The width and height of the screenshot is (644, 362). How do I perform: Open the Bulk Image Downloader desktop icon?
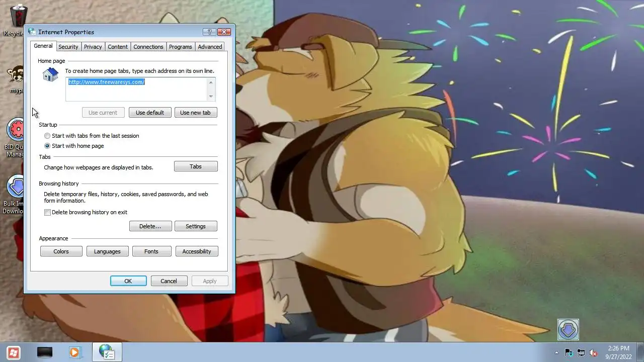pos(15,194)
